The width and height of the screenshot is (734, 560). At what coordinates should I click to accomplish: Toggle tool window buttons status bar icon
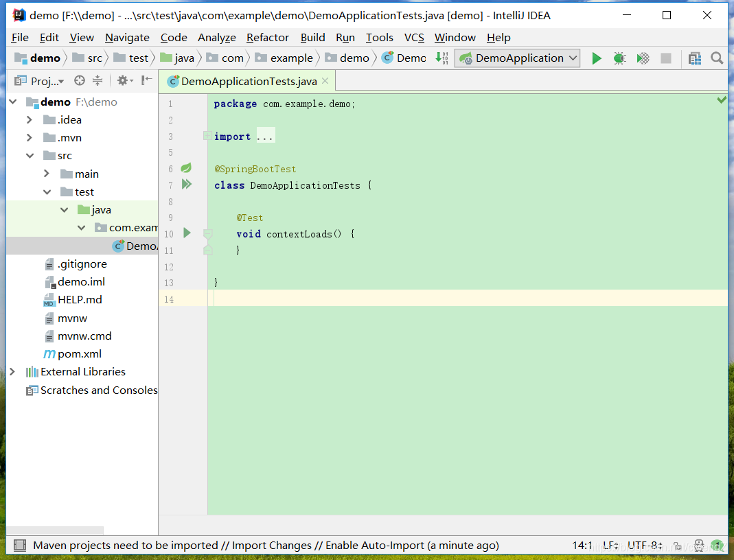20,545
